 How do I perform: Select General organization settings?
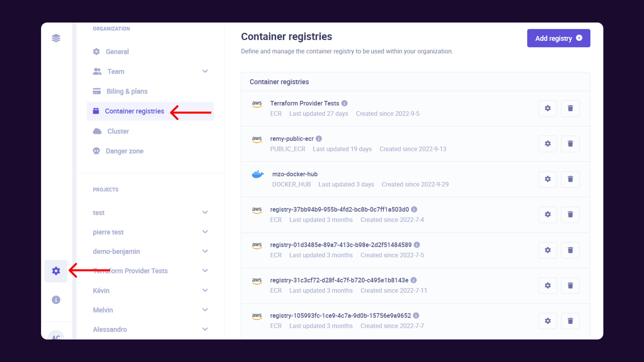117,51
